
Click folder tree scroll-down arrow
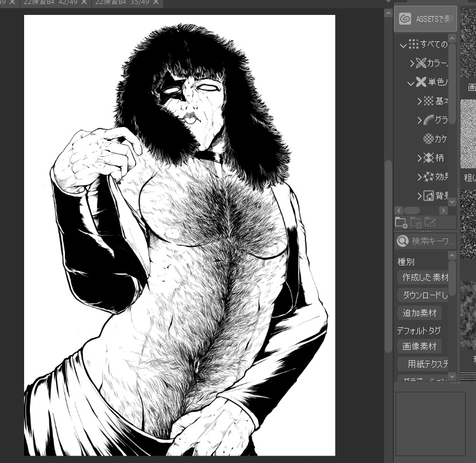point(452,202)
